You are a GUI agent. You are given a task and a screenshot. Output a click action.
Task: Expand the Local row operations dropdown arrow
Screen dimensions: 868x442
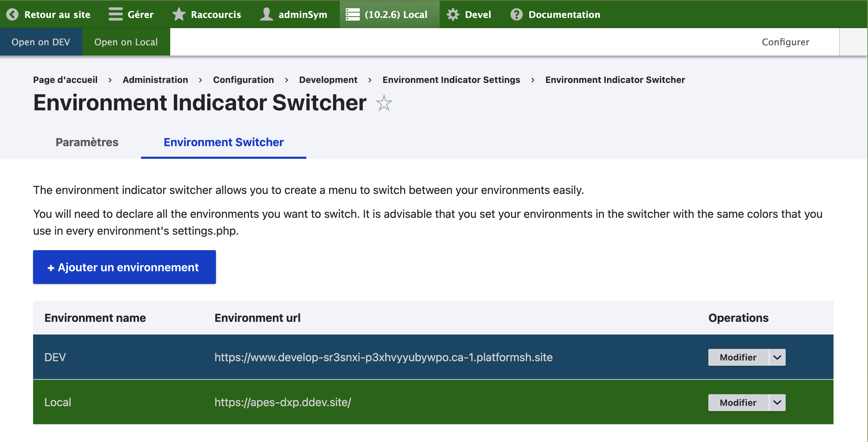[x=777, y=402]
